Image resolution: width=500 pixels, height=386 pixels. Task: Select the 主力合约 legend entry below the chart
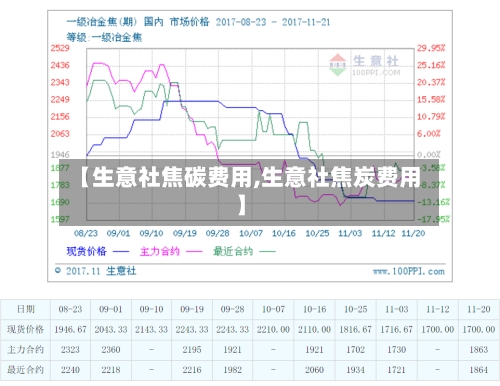click(160, 251)
